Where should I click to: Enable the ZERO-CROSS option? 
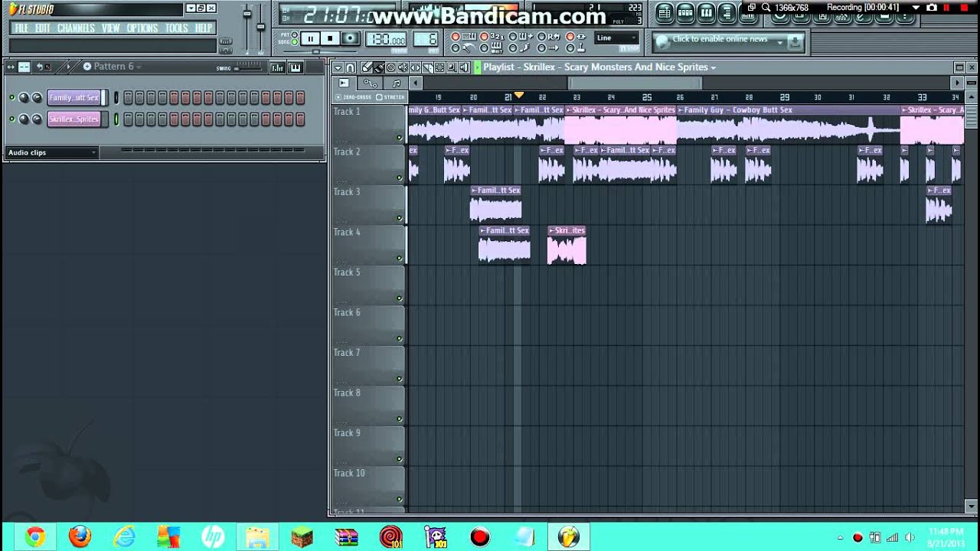tap(354, 97)
